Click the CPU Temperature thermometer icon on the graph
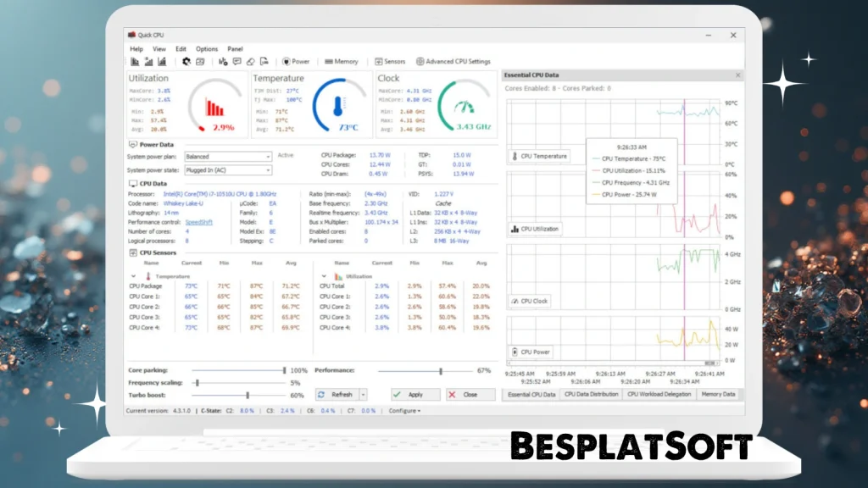 [515, 156]
